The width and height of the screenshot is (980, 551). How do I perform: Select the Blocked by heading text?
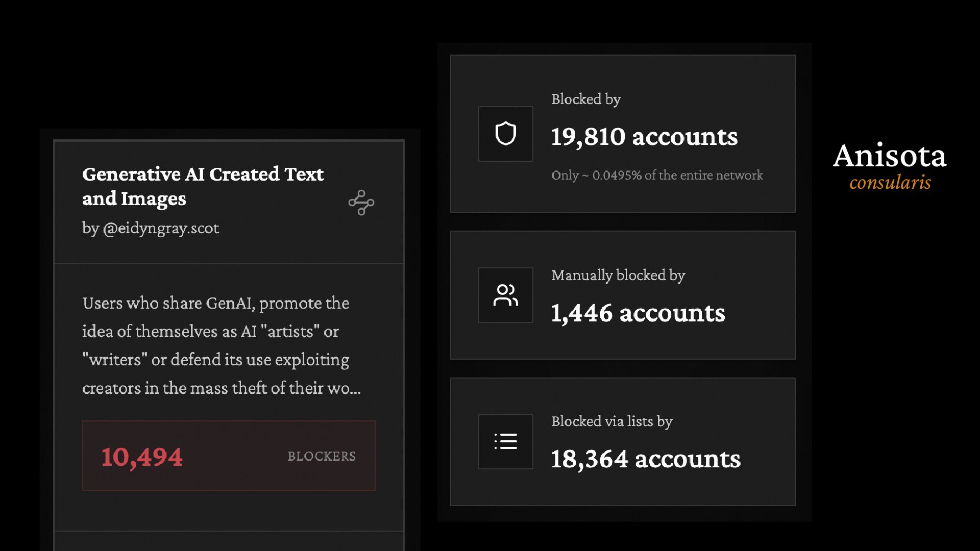click(x=586, y=99)
